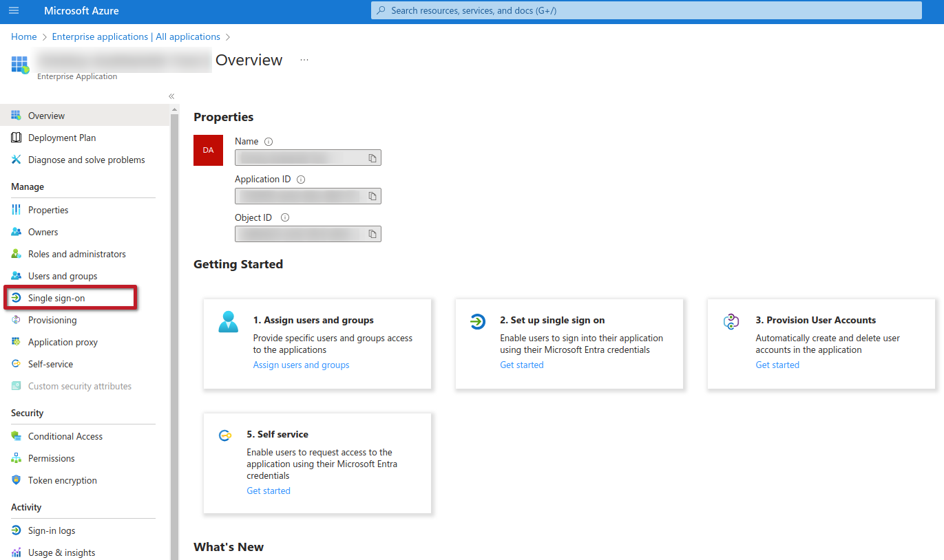The image size is (944, 560).
Task: Open Enterprise applications breadcrumb link
Action: click(x=136, y=36)
